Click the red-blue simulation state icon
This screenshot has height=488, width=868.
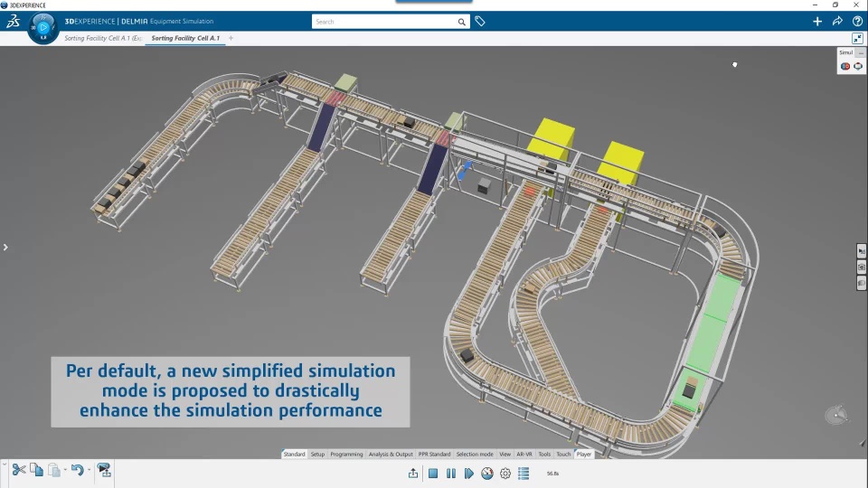pyautogui.click(x=845, y=66)
